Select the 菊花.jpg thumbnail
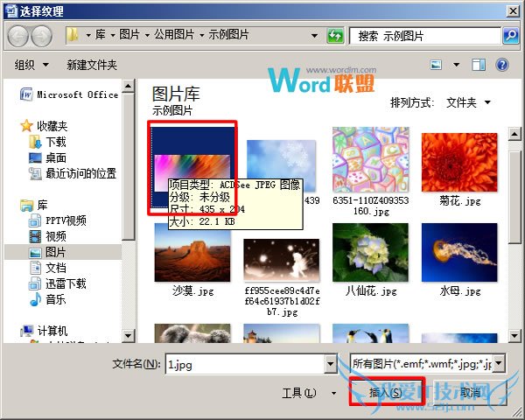The image size is (525, 420). (x=459, y=163)
